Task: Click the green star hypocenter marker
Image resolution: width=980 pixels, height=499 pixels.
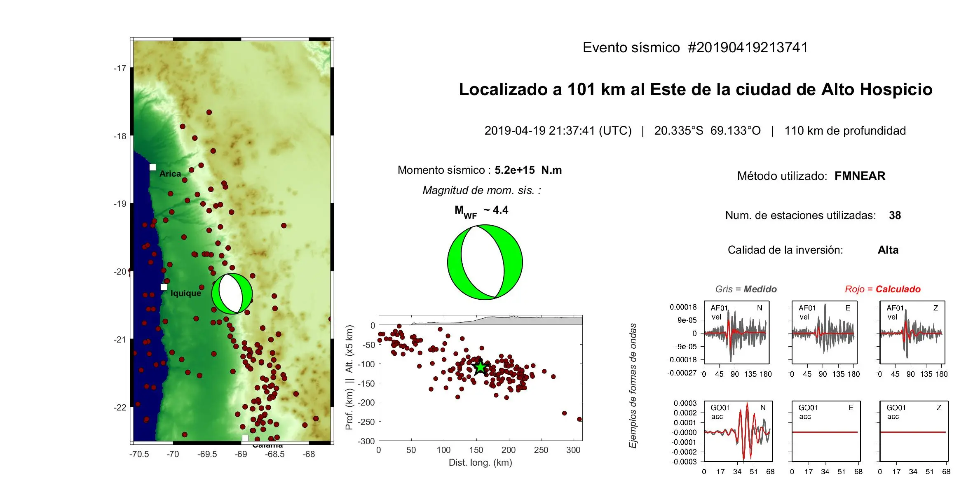Action: point(481,367)
